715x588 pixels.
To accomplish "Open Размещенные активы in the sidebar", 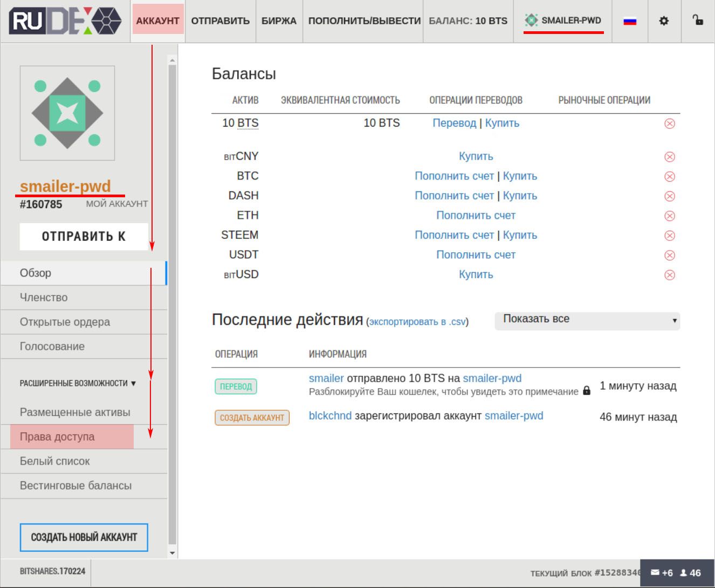I will click(x=84, y=412).
